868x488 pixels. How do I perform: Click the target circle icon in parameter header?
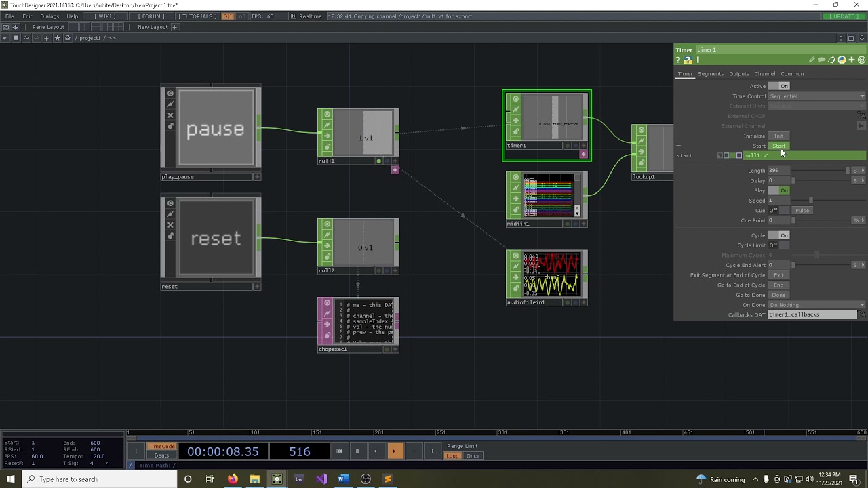coord(862,60)
